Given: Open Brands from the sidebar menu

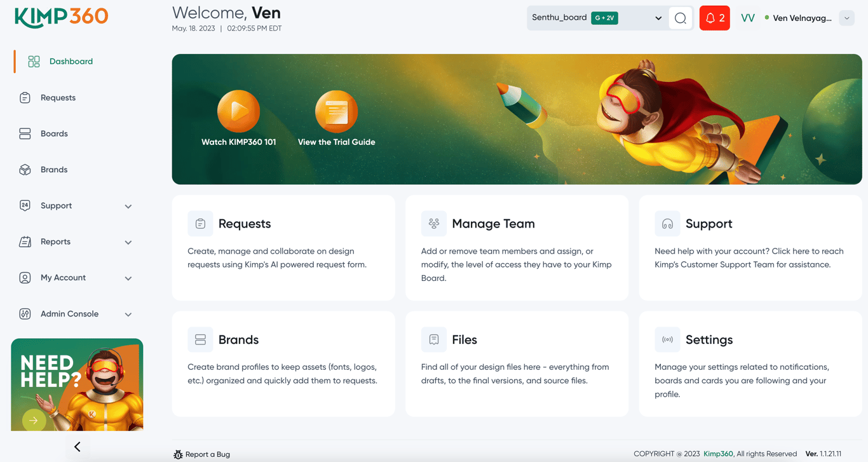Looking at the screenshot, I should click(54, 170).
